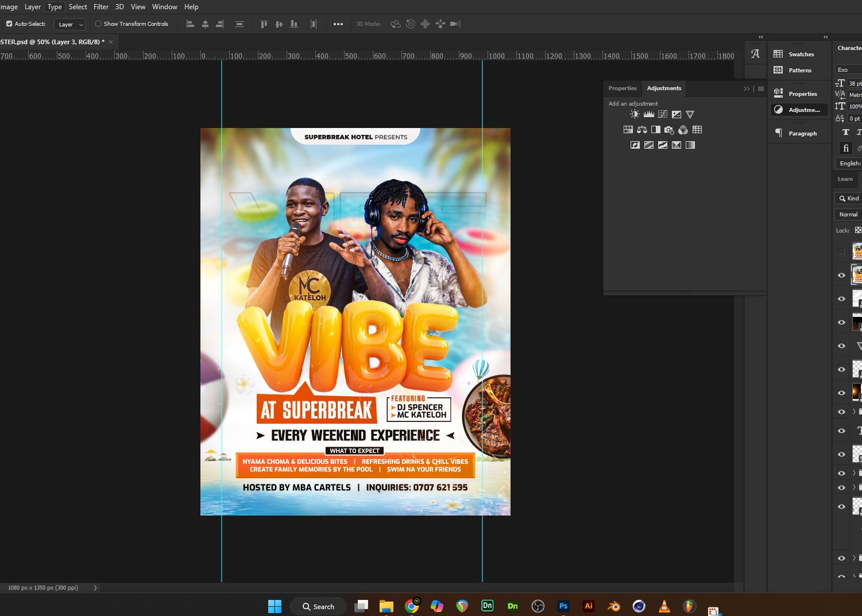Add a Color Lookup adjustment
The width and height of the screenshot is (862, 616).
tap(697, 130)
